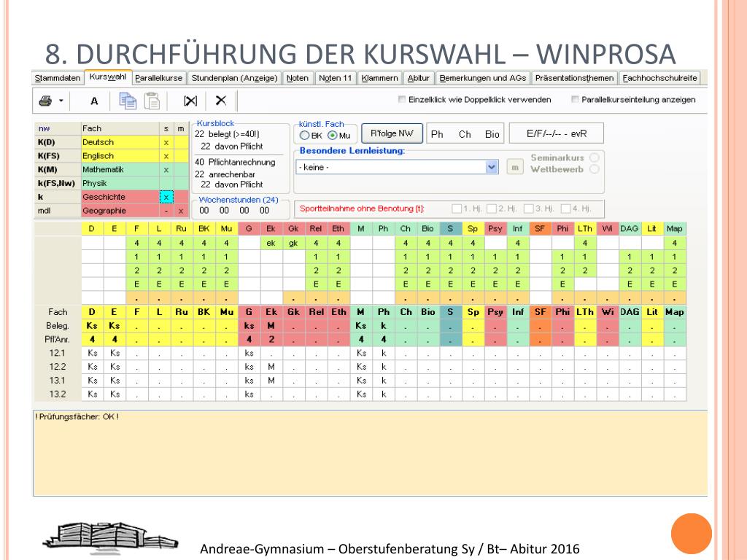Check the 2. Hj. sport checkbox
Image resolution: width=747 pixels, height=560 pixels.
pos(492,209)
